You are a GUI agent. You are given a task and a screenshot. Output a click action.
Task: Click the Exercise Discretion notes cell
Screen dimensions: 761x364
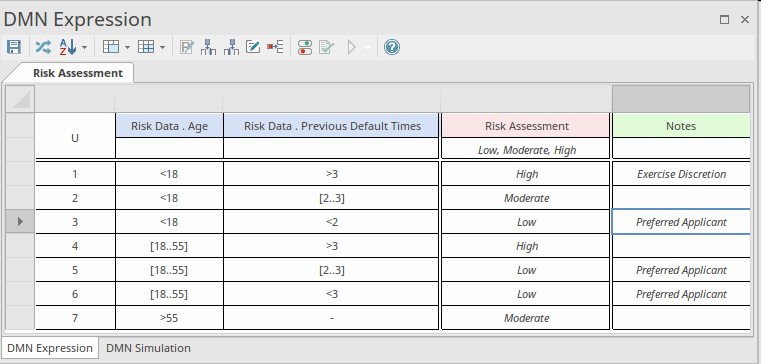pyautogui.click(x=681, y=174)
